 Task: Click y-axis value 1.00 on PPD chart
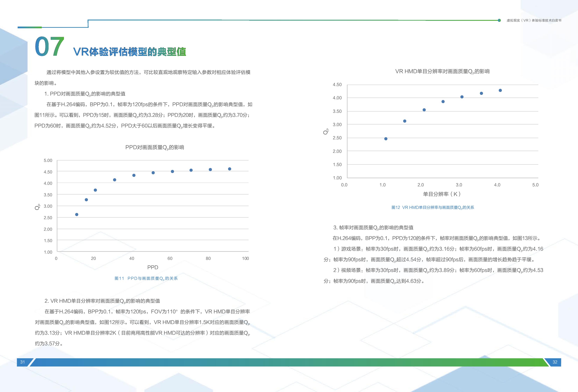48,252
